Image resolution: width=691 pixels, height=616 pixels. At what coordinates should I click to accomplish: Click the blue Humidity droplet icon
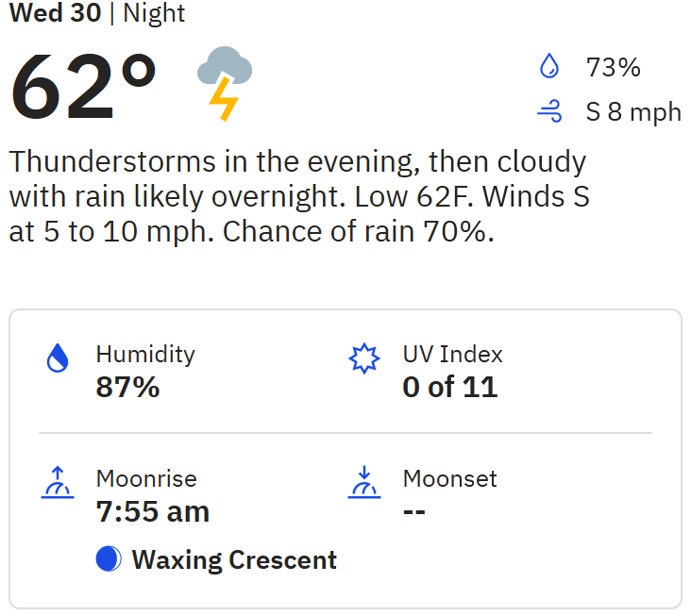[x=58, y=358]
